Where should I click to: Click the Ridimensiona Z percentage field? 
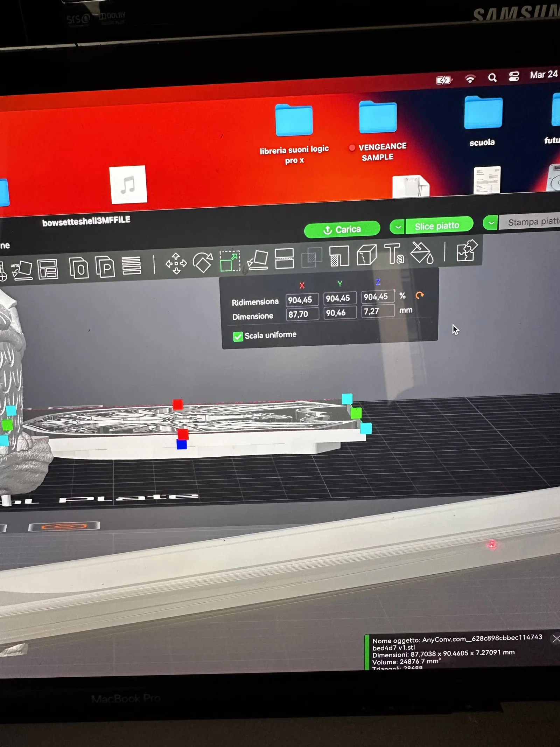pos(378,297)
